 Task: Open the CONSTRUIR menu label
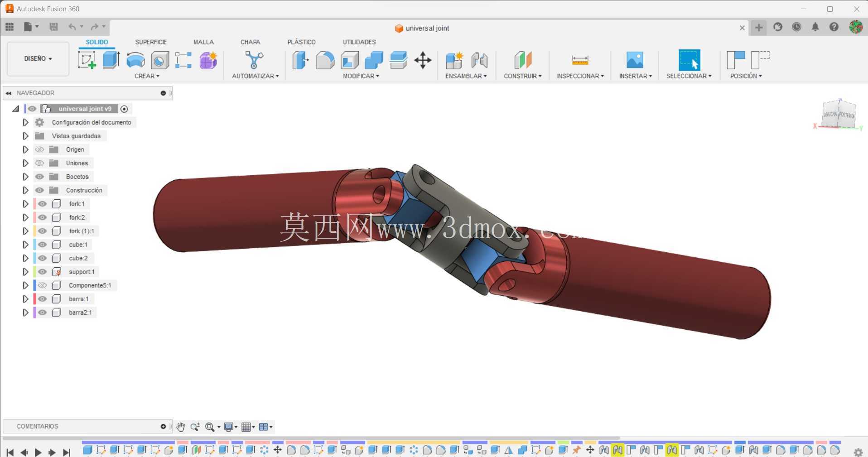pyautogui.click(x=522, y=76)
